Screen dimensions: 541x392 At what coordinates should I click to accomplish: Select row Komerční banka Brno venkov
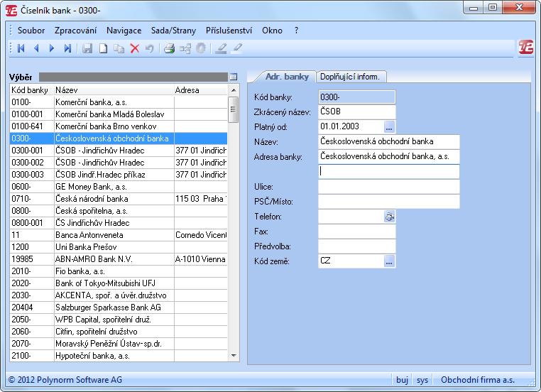119,126
